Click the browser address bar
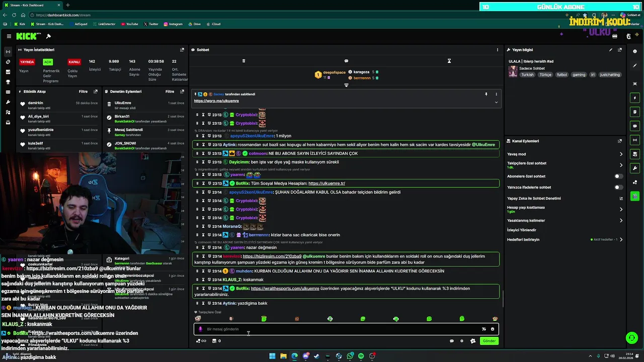The image size is (644, 362). tap(292, 15)
